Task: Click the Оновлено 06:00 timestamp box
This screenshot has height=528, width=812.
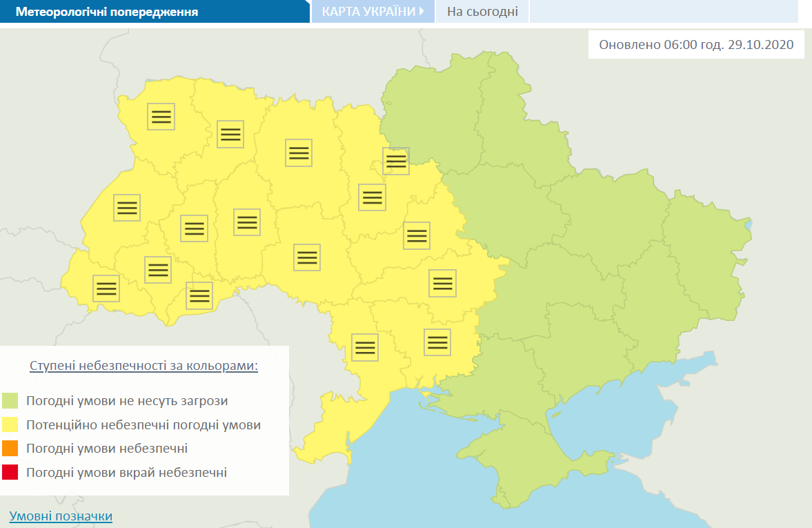Action: click(x=695, y=44)
